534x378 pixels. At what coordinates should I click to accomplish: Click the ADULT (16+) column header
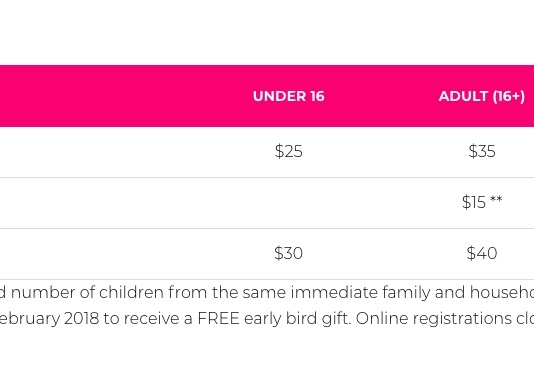pyautogui.click(x=482, y=96)
